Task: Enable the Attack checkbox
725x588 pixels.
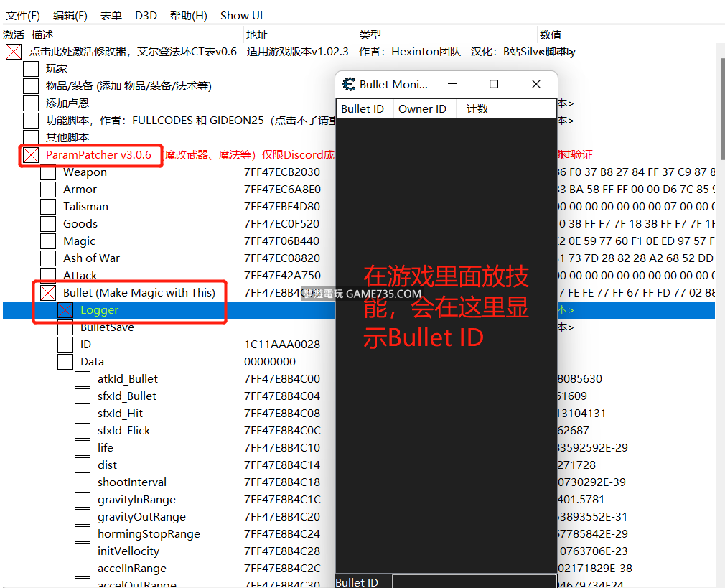Action: point(48,275)
